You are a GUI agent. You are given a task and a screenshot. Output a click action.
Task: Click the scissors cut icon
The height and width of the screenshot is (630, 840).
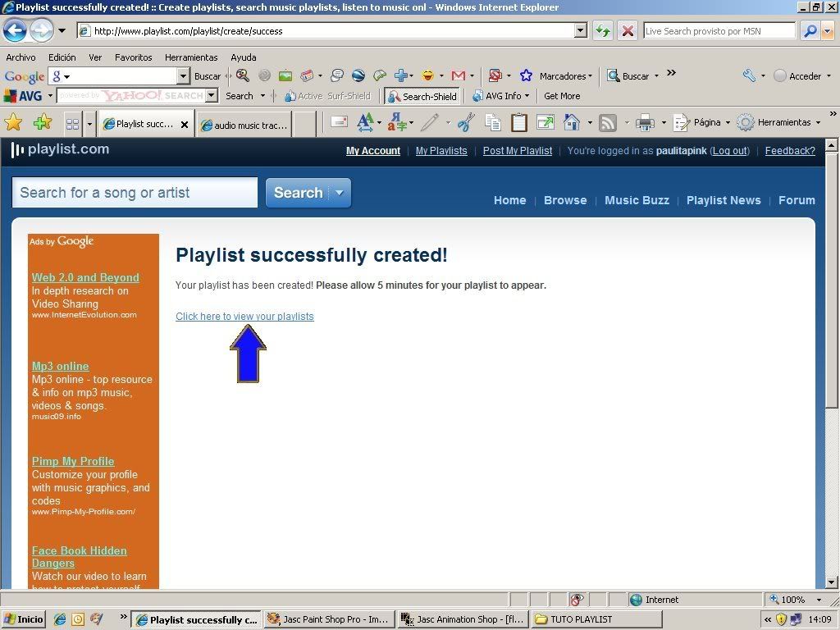coord(466,123)
